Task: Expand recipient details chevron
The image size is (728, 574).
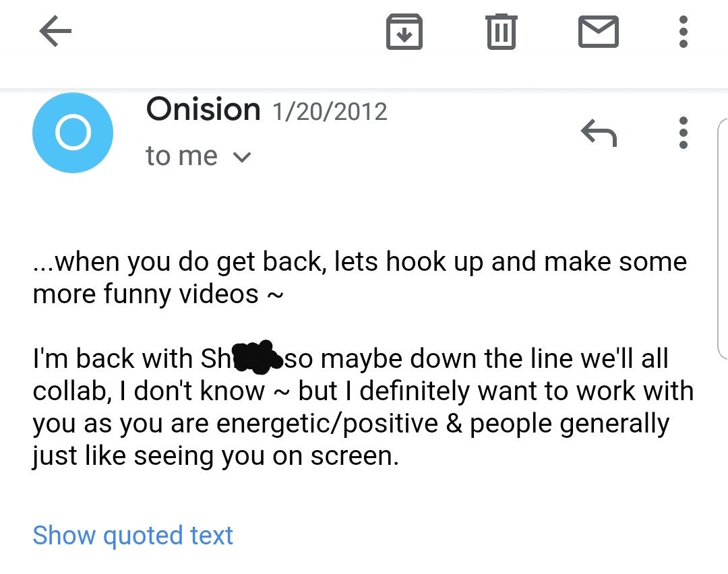Action: (x=242, y=157)
